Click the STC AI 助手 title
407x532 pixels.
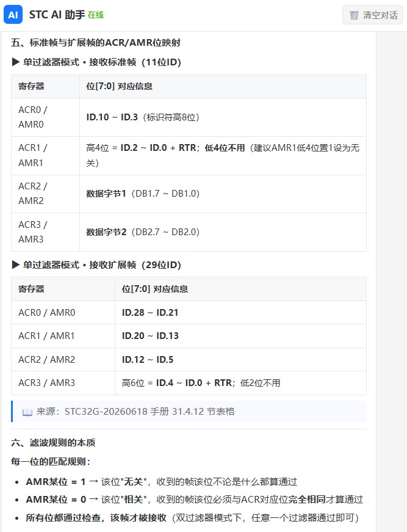[x=57, y=15]
